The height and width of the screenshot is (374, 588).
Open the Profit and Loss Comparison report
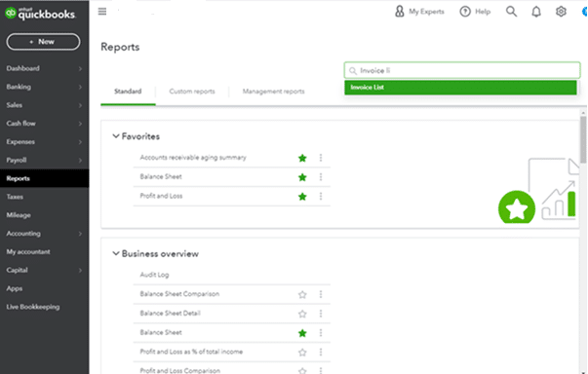click(180, 371)
